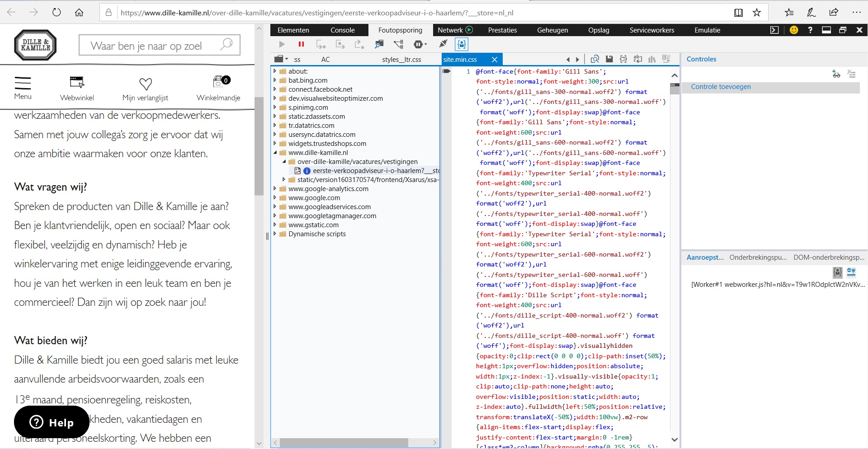
Task: Click the Help chat button
Action: point(52,422)
